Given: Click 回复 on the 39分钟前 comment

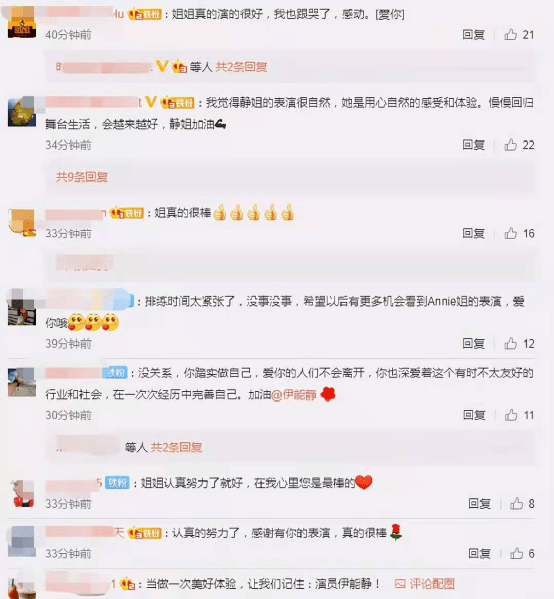Looking at the screenshot, I should pos(473,343).
